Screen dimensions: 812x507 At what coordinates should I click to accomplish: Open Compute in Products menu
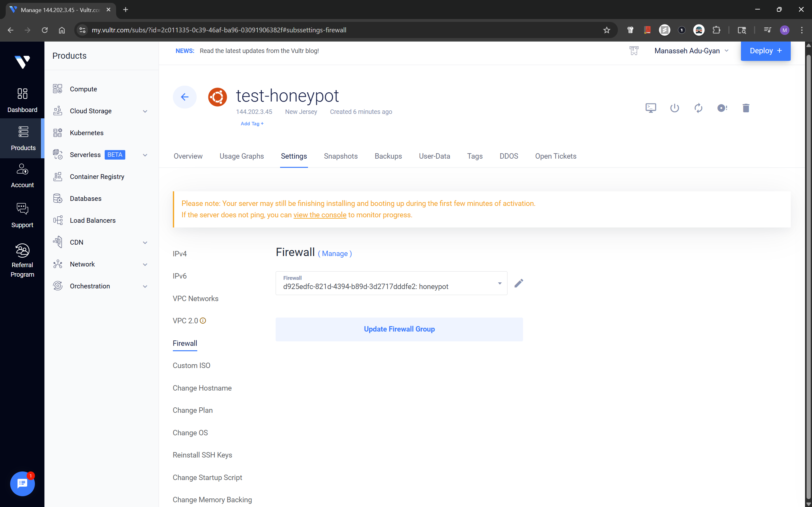[83, 89]
